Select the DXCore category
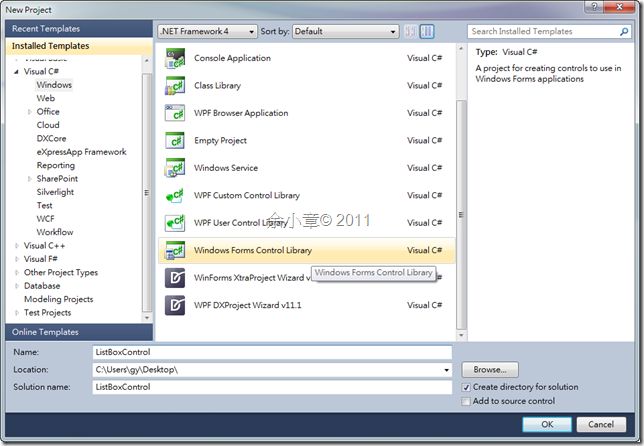Viewport: 644px width, 446px height. click(51, 138)
